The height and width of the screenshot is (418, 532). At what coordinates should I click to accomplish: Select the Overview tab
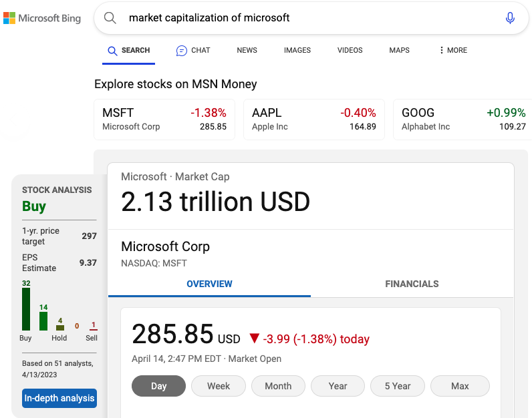coord(209,284)
